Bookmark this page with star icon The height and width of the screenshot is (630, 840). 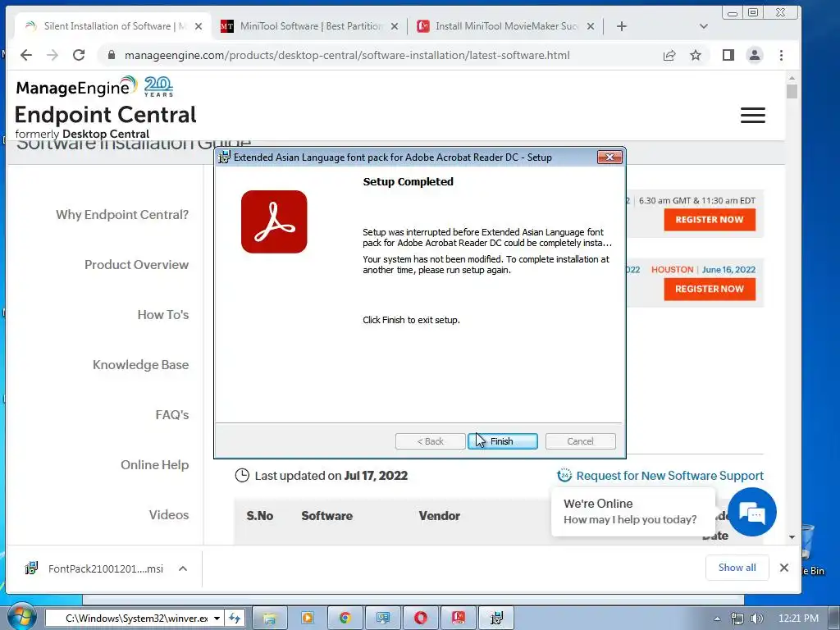click(696, 55)
